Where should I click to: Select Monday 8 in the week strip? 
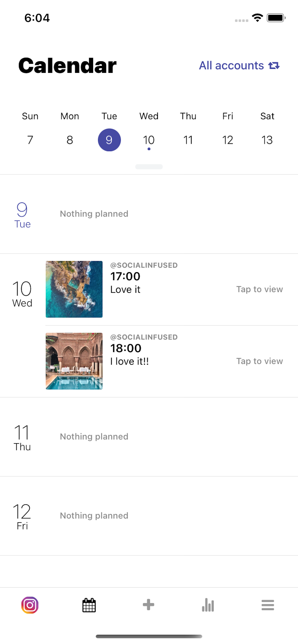(70, 140)
